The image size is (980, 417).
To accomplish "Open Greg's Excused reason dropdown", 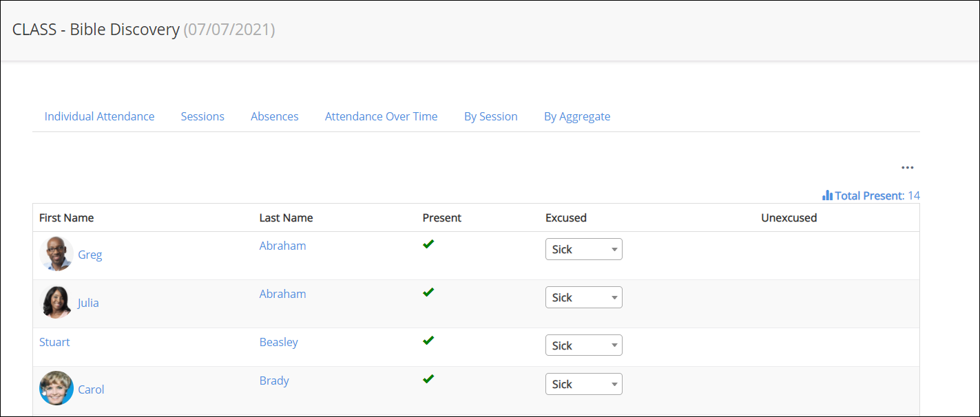I will [583, 249].
